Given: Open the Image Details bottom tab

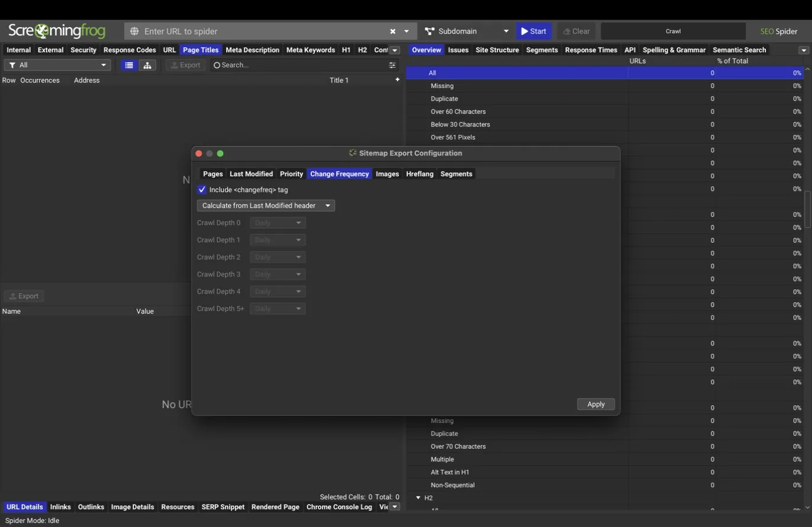Looking at the screenshot, I should [x=133, y=507].
